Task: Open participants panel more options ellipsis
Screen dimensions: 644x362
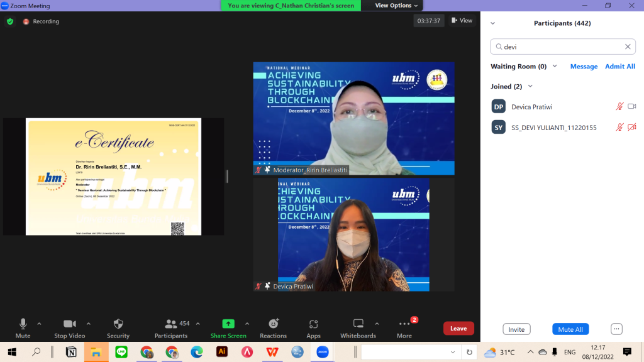Action: tap(616, 329)
